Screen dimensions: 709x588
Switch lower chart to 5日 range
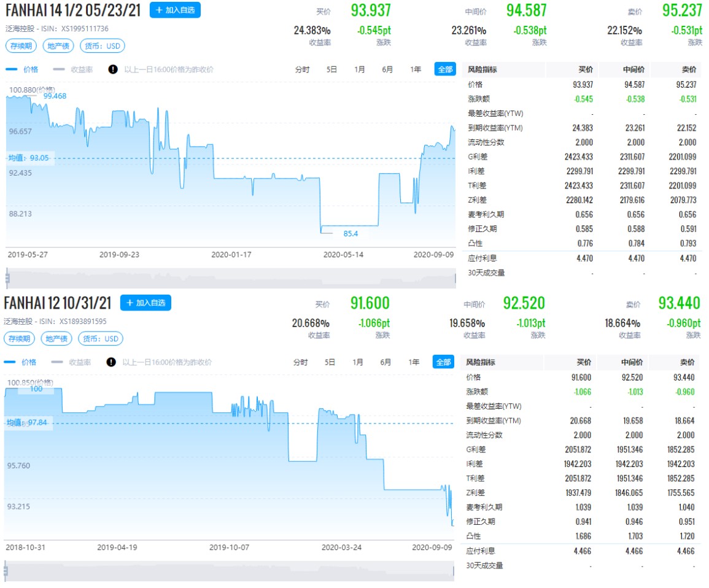tap(330, 362)
